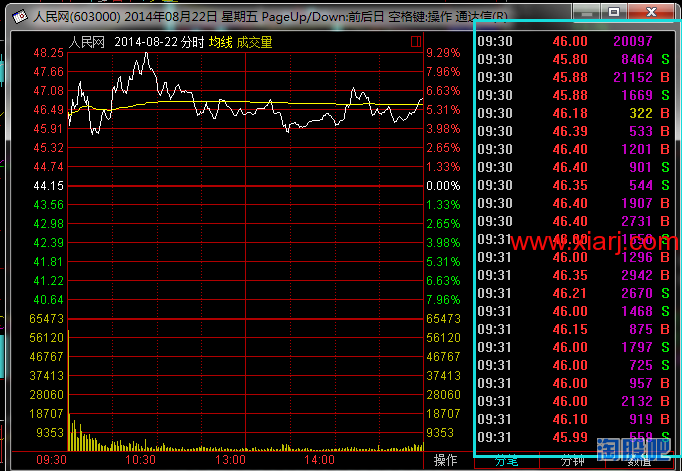Screen dimensions: 682x471
Task: Select the 46.40 trade with volume 1907
Action: pyautogui.click(x=574, y=204)
